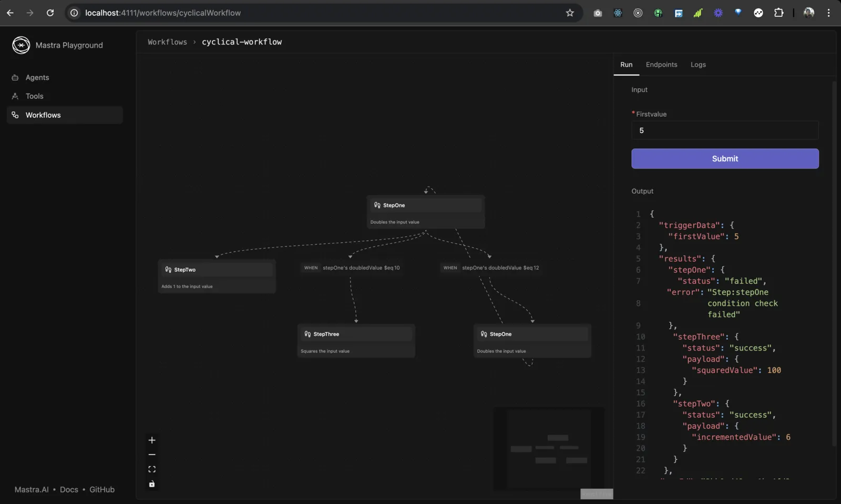Open the browser profile avatar

coord(809,13)
